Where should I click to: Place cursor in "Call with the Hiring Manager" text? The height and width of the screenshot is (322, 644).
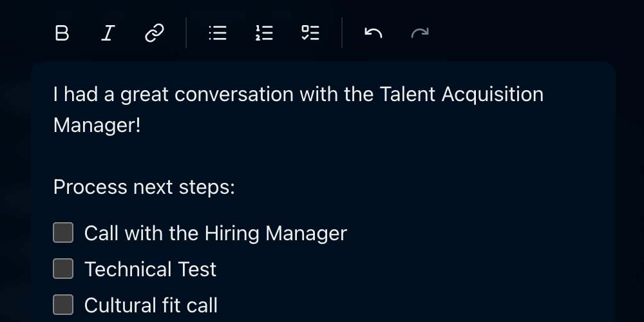coord(215,233)
